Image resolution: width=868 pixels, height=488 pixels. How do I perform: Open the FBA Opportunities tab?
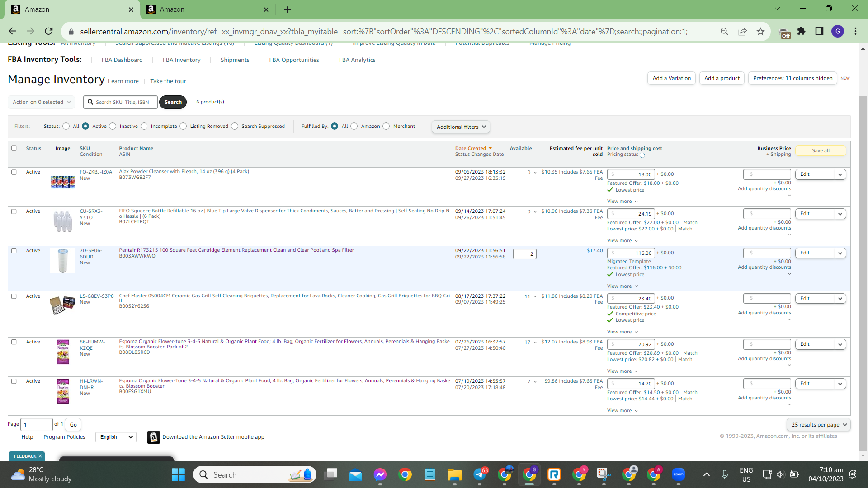(x=294, y=60)
